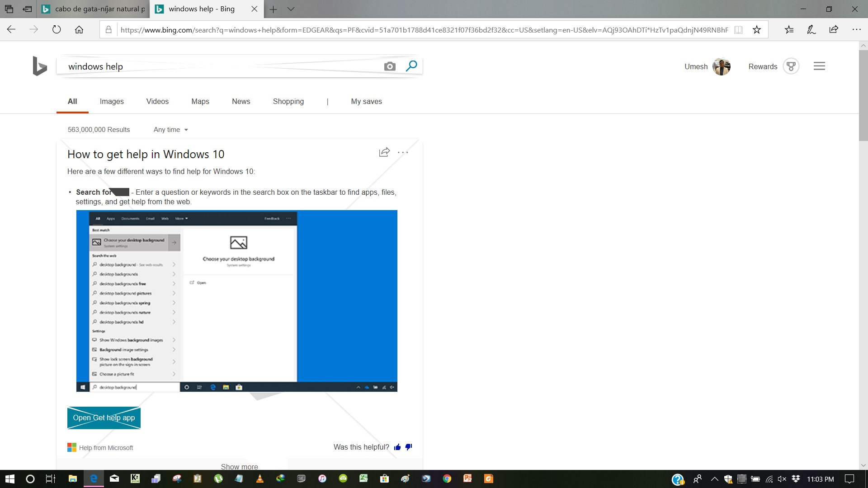Click scrollbar down arrow
Image resolution: width=868 pixels, height=488 pixels.
coord(863,465)
